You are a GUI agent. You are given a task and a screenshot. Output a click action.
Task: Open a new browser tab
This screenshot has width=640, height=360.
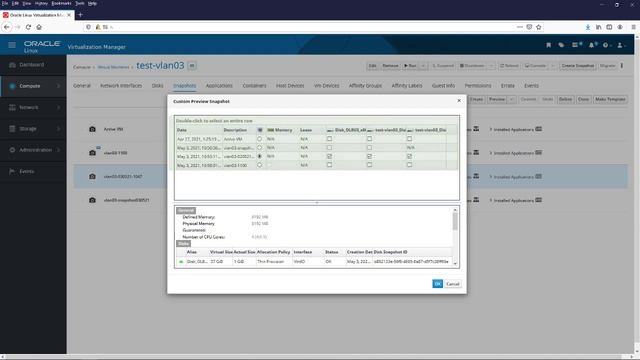[80, 15]
